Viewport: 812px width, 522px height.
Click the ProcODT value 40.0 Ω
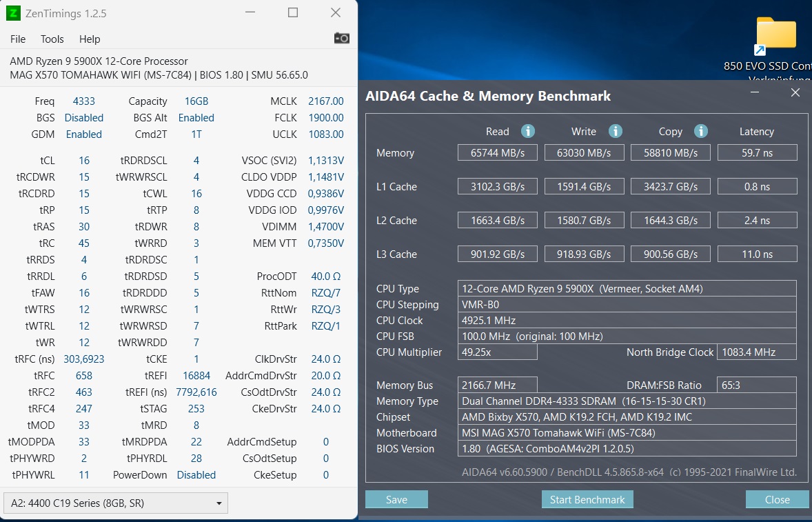[326, 276]
